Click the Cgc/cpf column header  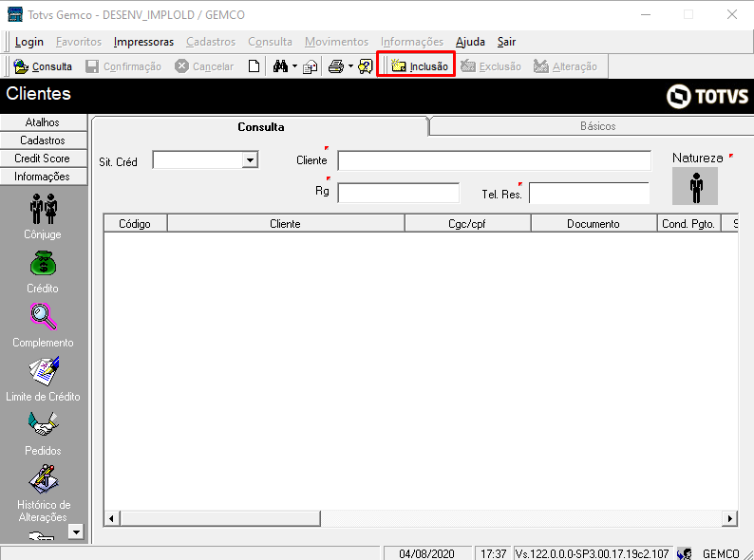pos(467,223)
